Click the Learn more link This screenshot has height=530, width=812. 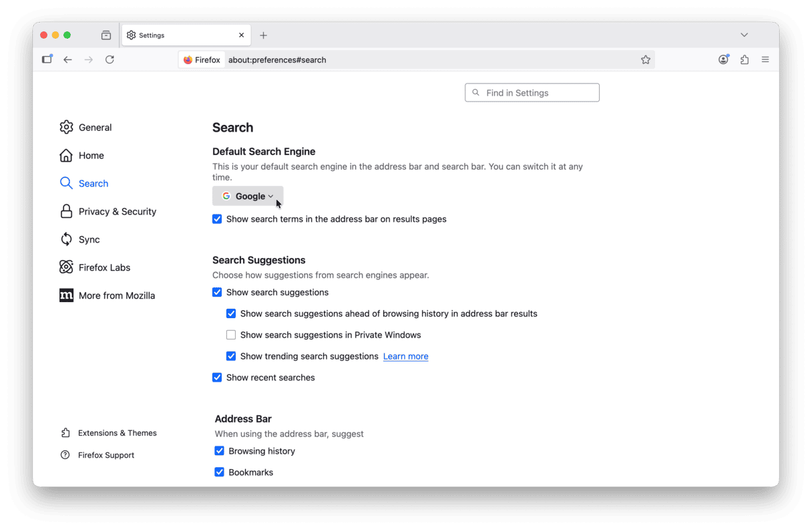[x=405, y=356]
